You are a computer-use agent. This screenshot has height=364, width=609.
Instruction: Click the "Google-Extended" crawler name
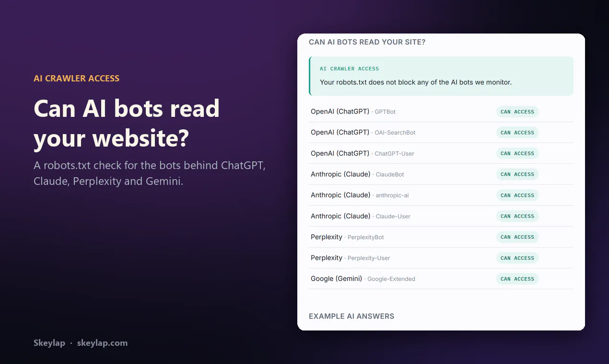[391, 279]
